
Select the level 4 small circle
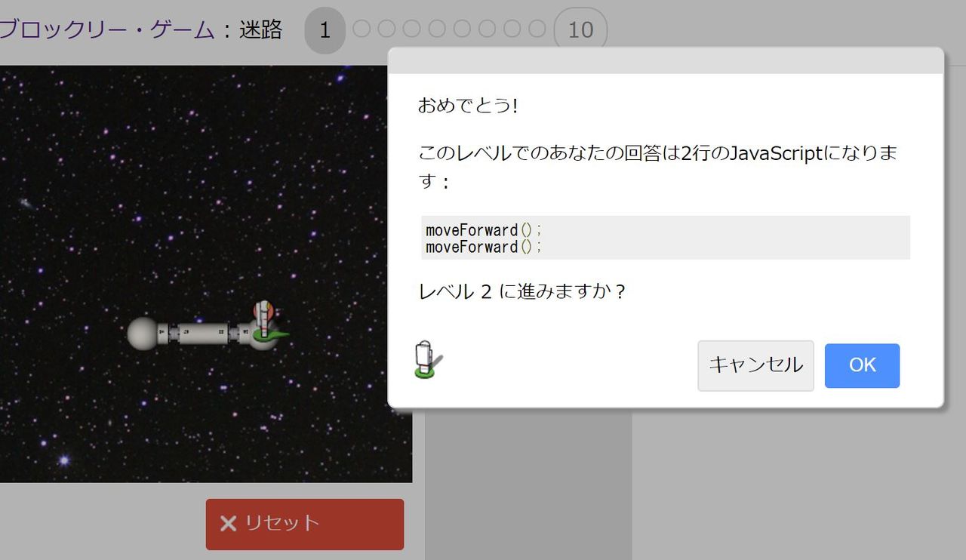click(x=411, y=29)
